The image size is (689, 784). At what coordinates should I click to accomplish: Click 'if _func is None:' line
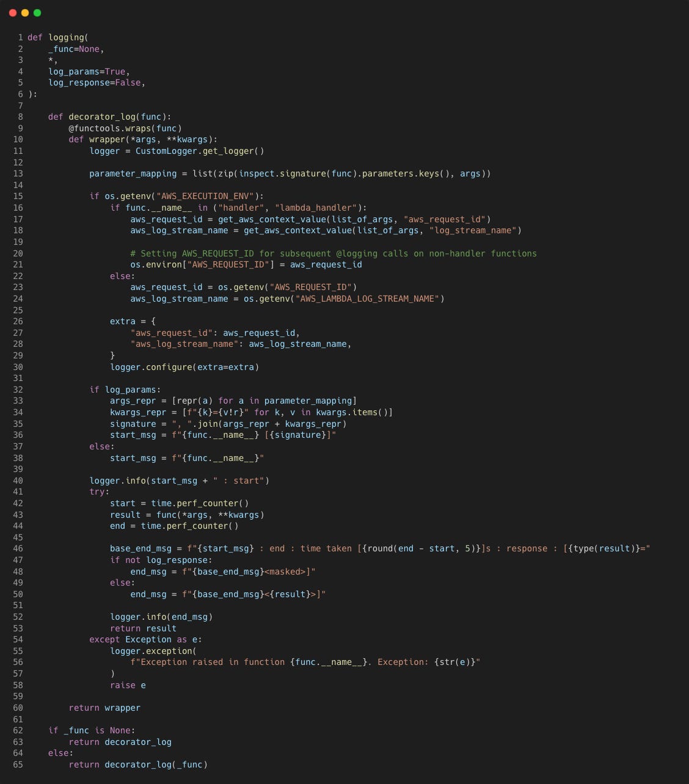pos(92,730)
